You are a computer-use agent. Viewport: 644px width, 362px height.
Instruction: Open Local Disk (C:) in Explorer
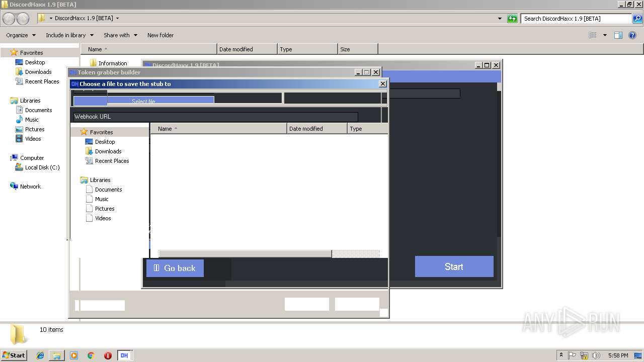pos(42,167)
